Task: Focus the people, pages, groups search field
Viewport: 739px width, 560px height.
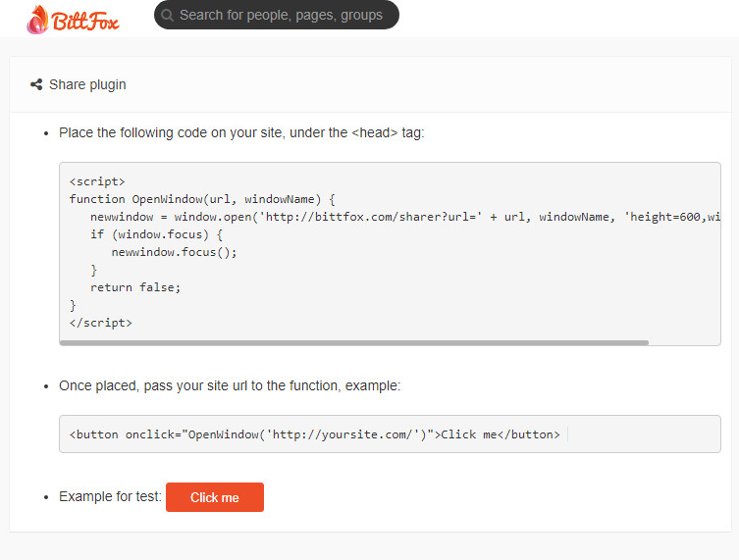Action: point(277,15)
